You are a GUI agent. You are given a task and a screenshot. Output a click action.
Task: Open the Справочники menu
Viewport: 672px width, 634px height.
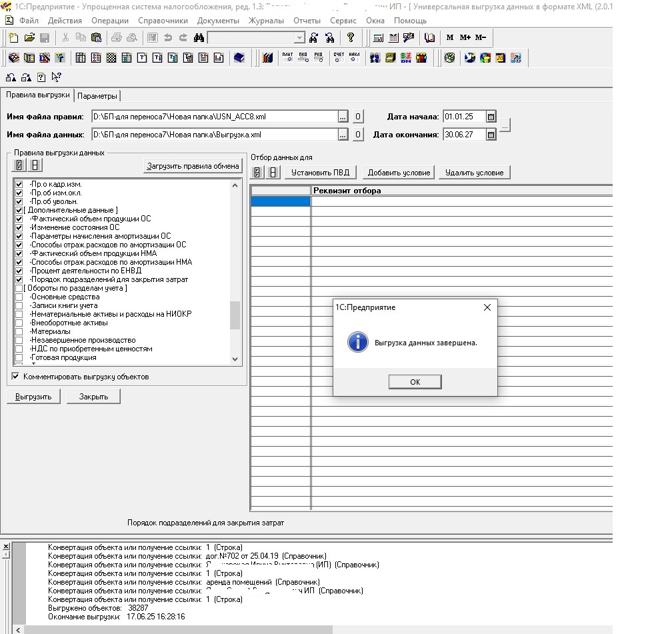(163, 21)
